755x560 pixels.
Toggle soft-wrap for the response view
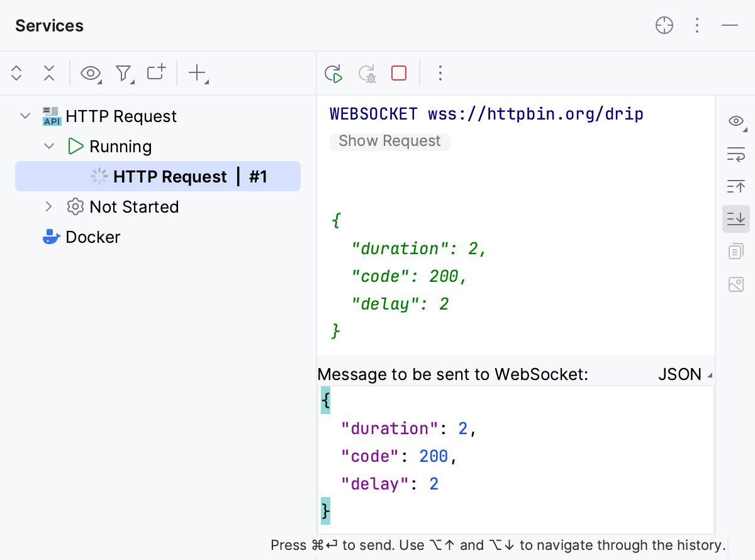point(736,154)
